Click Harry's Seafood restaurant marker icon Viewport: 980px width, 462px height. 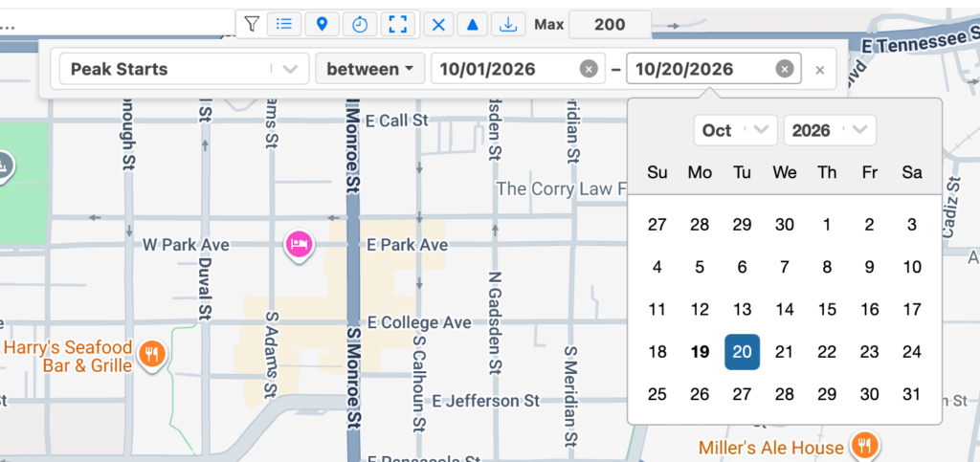click(x=152, y=354)
